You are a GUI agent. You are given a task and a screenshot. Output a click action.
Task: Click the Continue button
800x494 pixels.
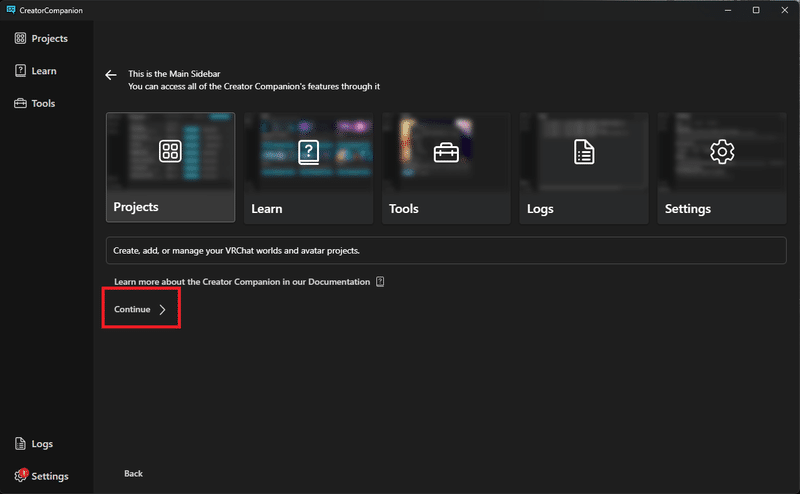[141, 309]
